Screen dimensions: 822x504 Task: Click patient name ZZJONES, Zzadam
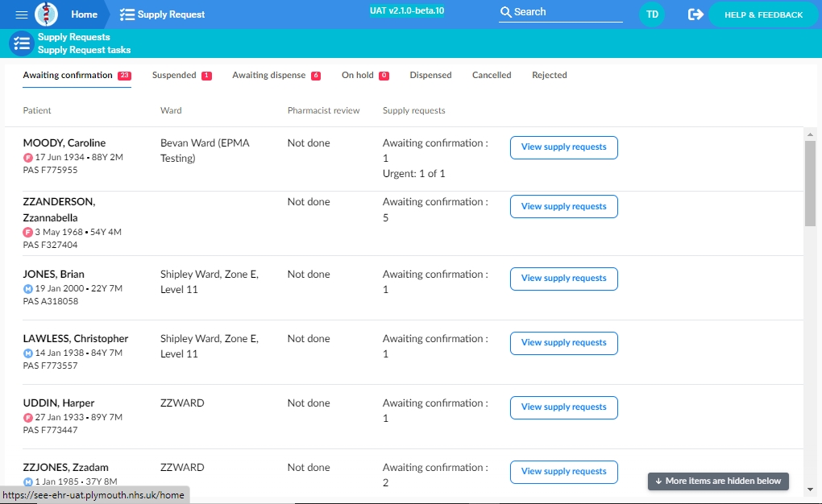tap(65, 467)
